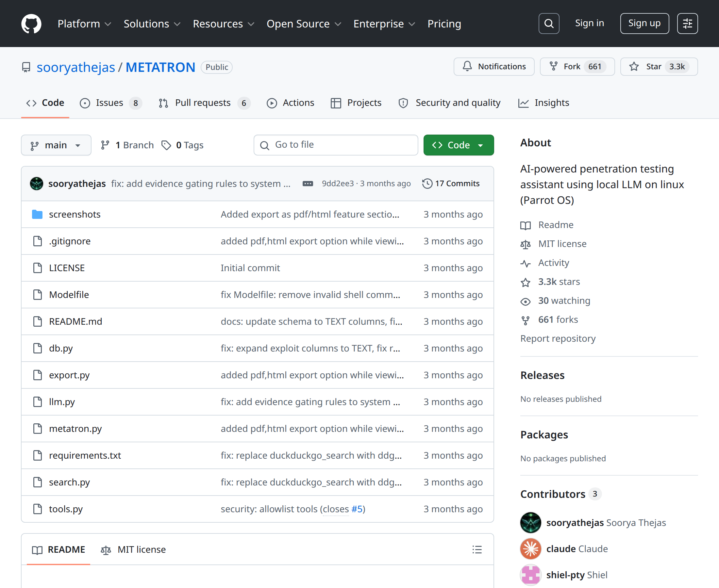The image size is (719, 588).
Task: Open the .gitignore file
Action: coord(70,241)
